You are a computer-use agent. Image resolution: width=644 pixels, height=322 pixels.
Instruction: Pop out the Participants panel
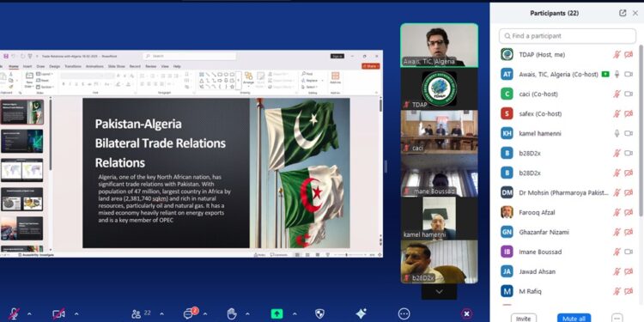click(x=623, y=13)
